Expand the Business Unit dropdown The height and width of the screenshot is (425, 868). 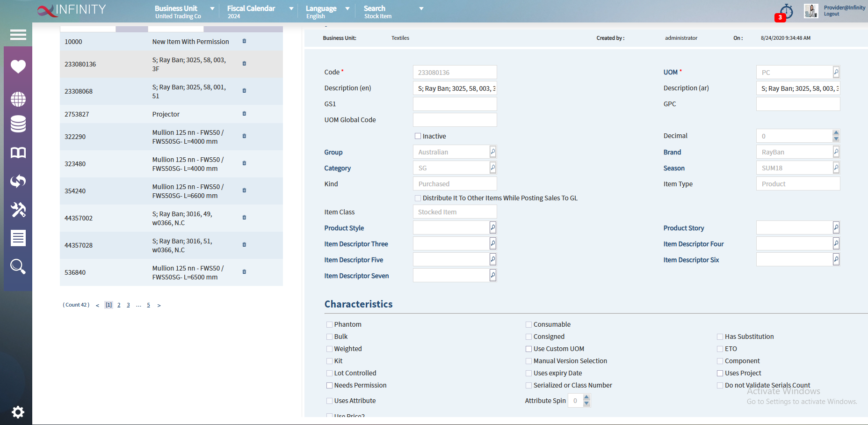pos(212,8)
